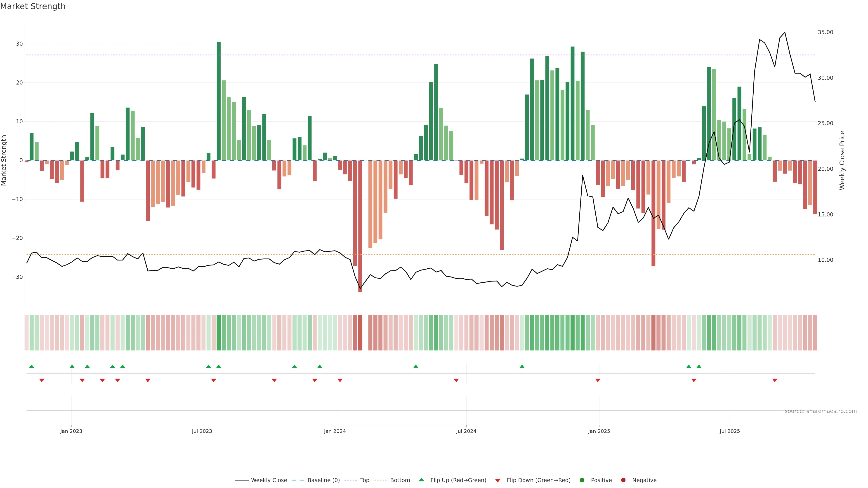Click source: sharemaestro.com text
The height and width of the screenshot is (488, 868).
[821, 411]
